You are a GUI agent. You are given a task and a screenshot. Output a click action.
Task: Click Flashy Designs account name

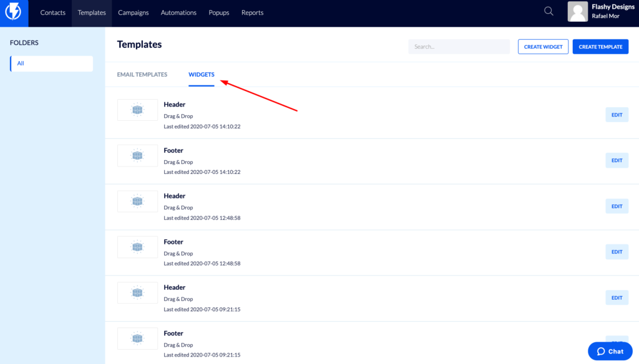click(x=613, y=7)
